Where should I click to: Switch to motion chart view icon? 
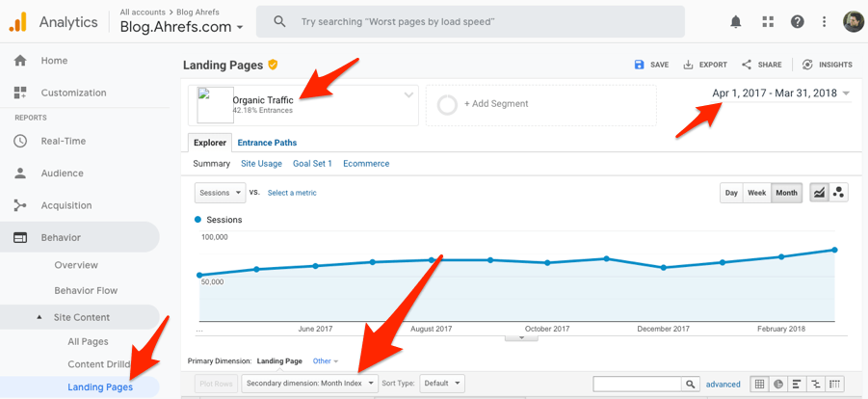tap(839, 193)
